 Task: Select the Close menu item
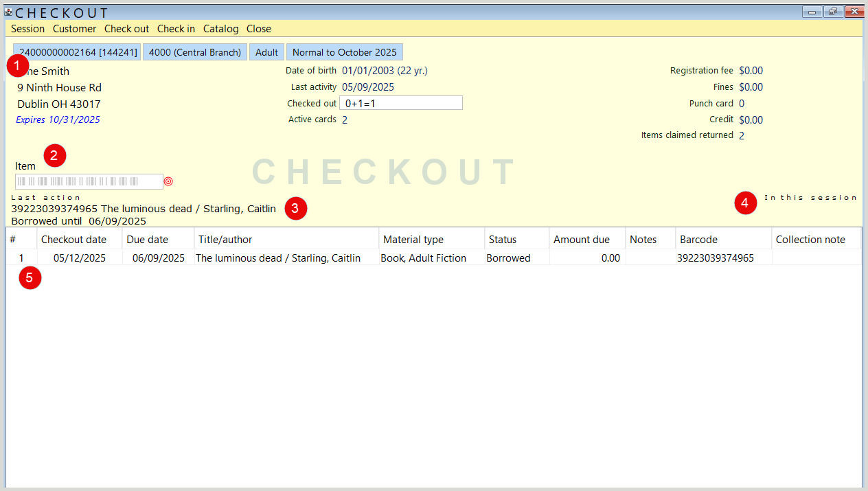[259, 29]
